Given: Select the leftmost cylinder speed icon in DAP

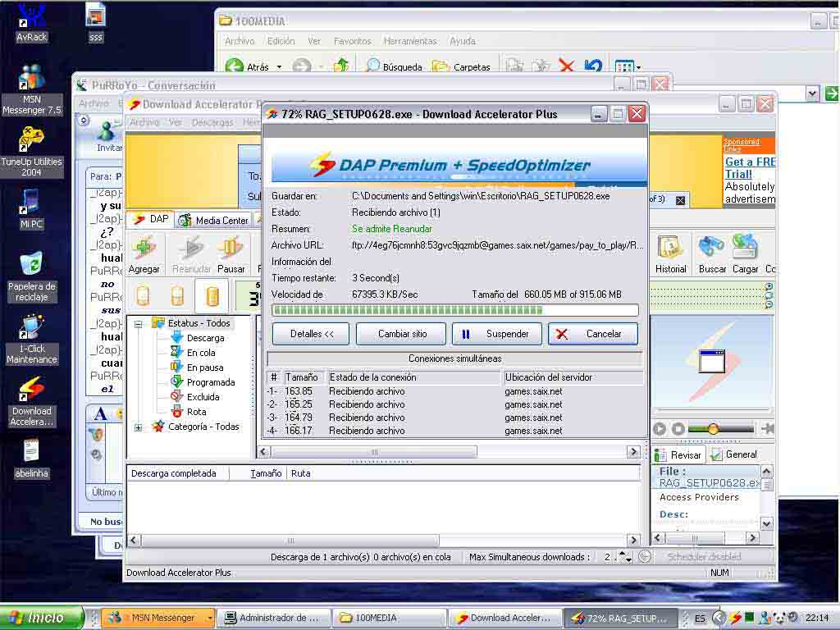Looking at the screenshot, I should (x=143, y=295).
